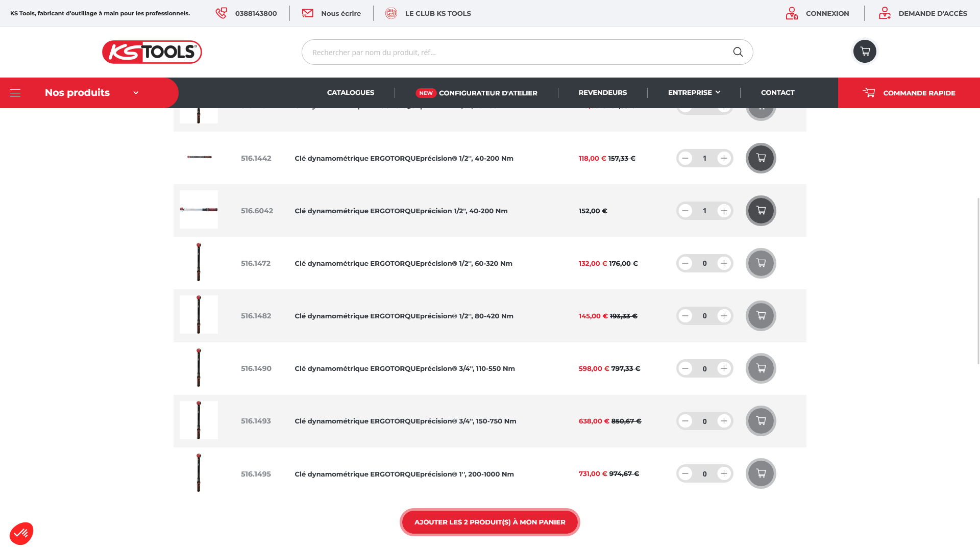Open product name for 3/4", 110-550 Nm

[405, 368]
